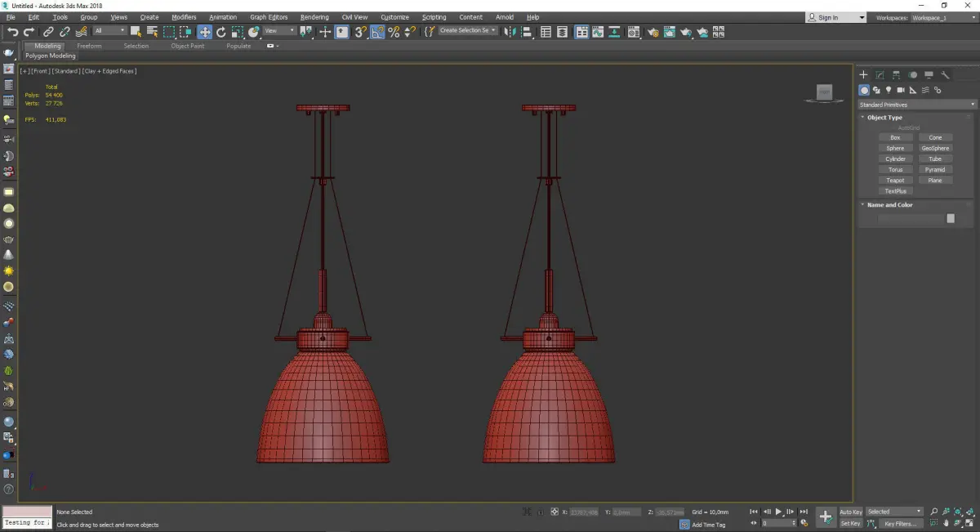Toggle the Ribbon display button
Screen dimensions: 980x532
tap(581, 32)
